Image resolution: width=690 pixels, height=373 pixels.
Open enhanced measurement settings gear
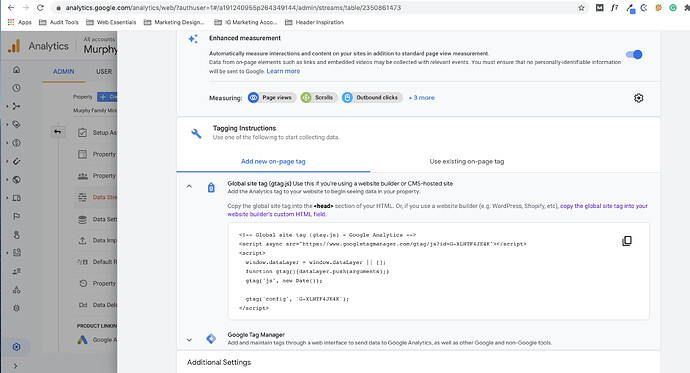coord(638,98)
